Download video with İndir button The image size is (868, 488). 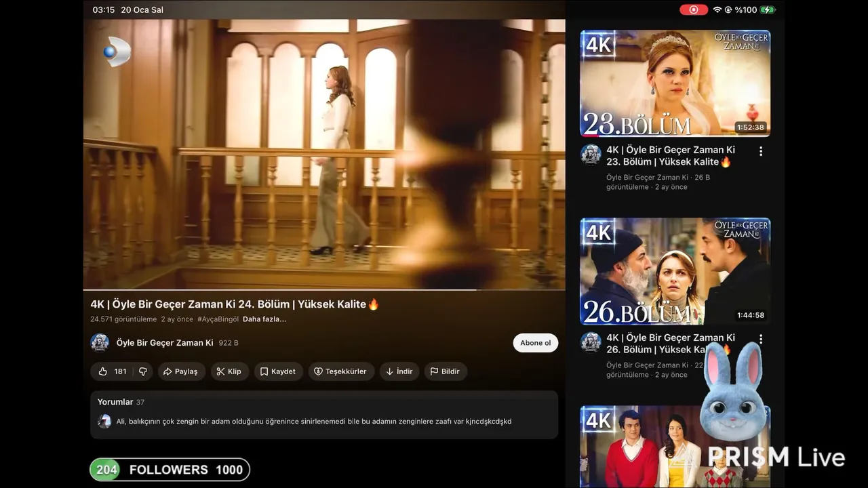point(399,371)
